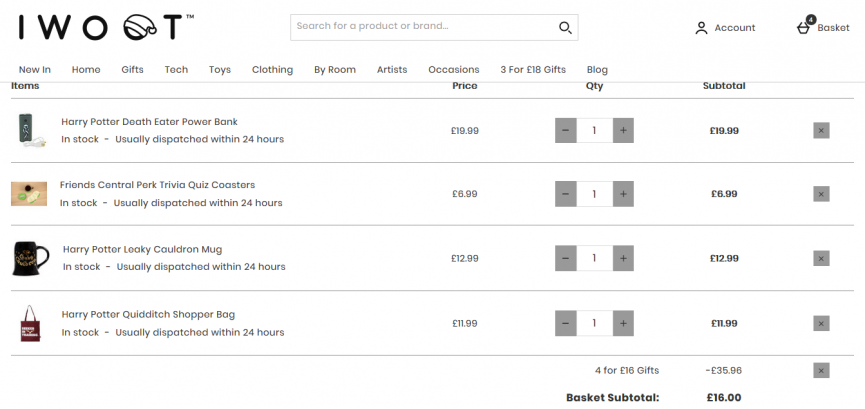The height and width of the screenshot is (409, 865).
Task: Go to 3 For £18 Gifts
Action: (533, 70)
